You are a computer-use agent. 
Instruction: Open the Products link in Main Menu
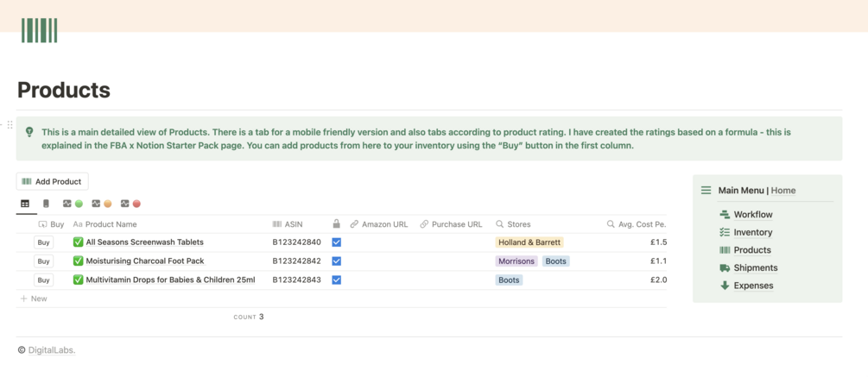coord(752,250)
